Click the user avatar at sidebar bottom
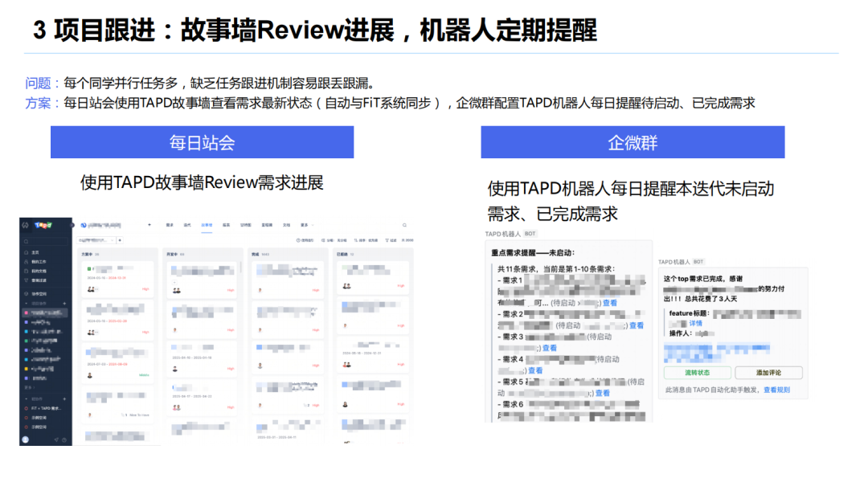This screenshot has width=868, height=486. (26, 439)
